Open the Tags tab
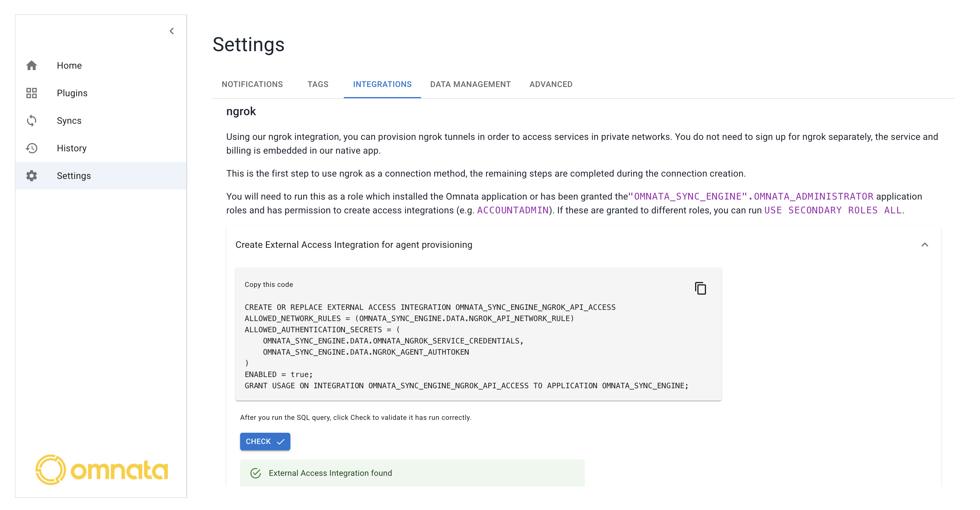The height and width of the screenshot is (510, 980). 318,84
